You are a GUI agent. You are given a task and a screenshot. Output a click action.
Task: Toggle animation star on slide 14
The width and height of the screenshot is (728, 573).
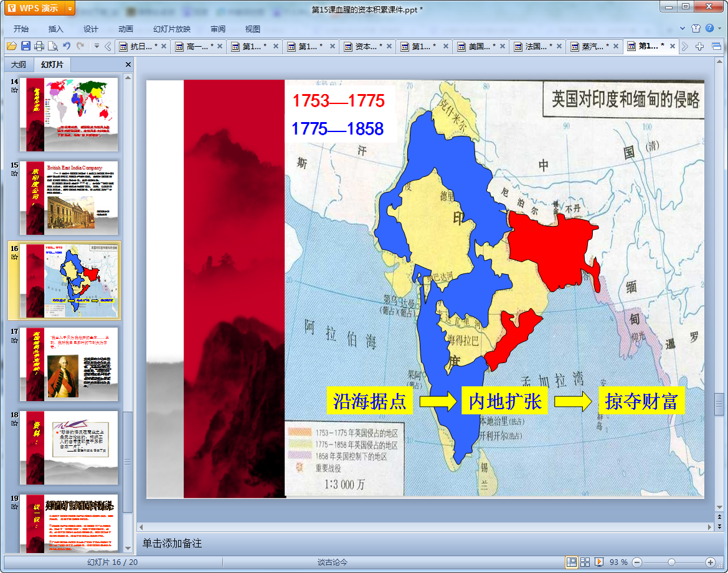tap(14, 90)
